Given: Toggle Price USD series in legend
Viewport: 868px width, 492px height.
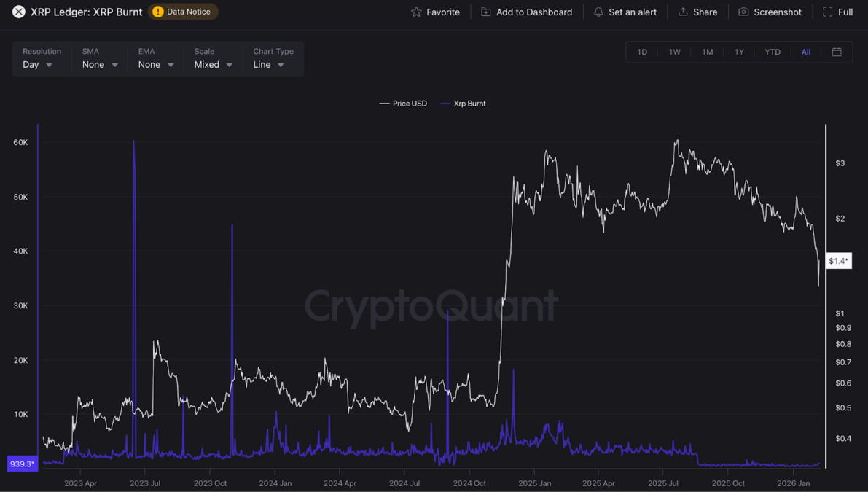Looking at the screenshot, I should click(403, 104).
